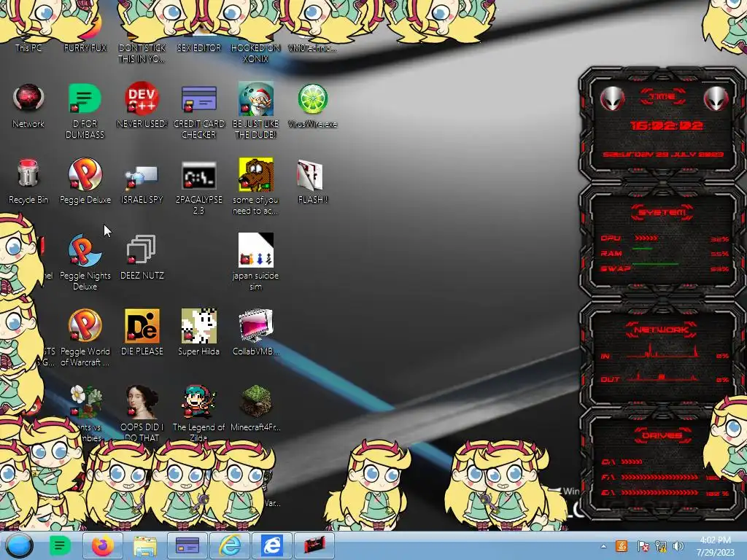Select the Peggle Deluxe shortcut
Image resolution: width=747 pixels, height=560 pixels.
pos(85,182)
